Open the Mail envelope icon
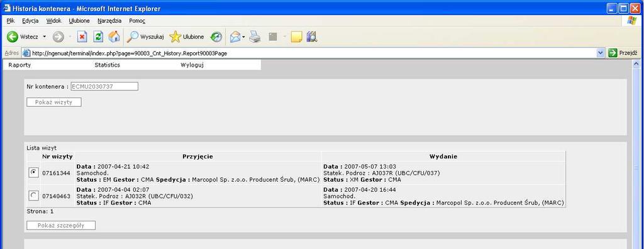644x249 pixels. tap(235, 37)
